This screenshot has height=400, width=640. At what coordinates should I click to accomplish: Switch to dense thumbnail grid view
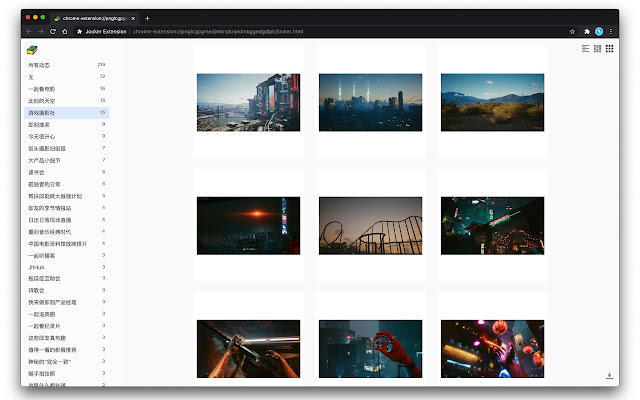pos(609,49)
